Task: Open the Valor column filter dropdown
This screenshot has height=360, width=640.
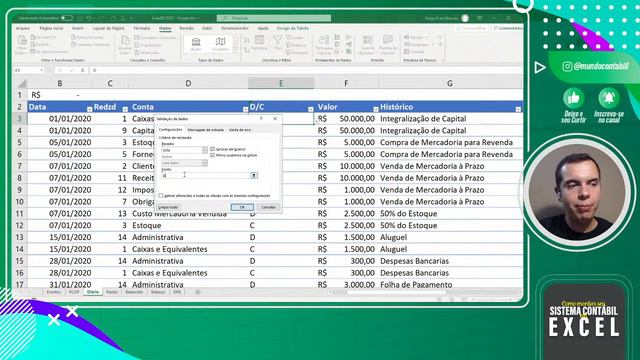Action: click(x=376, y=109)
